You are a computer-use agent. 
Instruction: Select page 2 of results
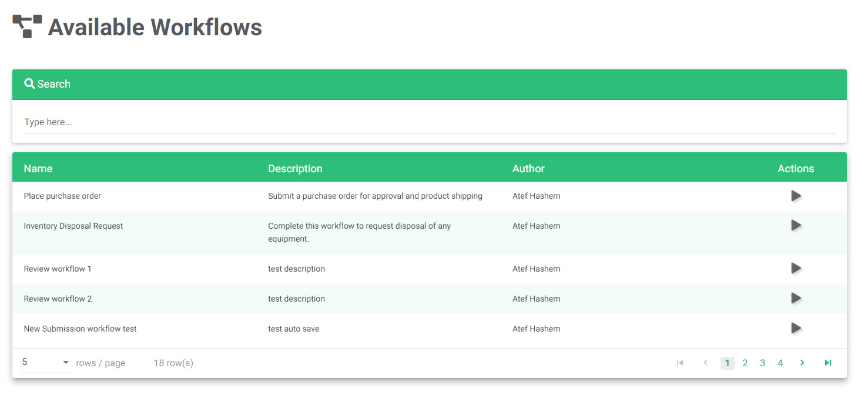coord(745,363)
